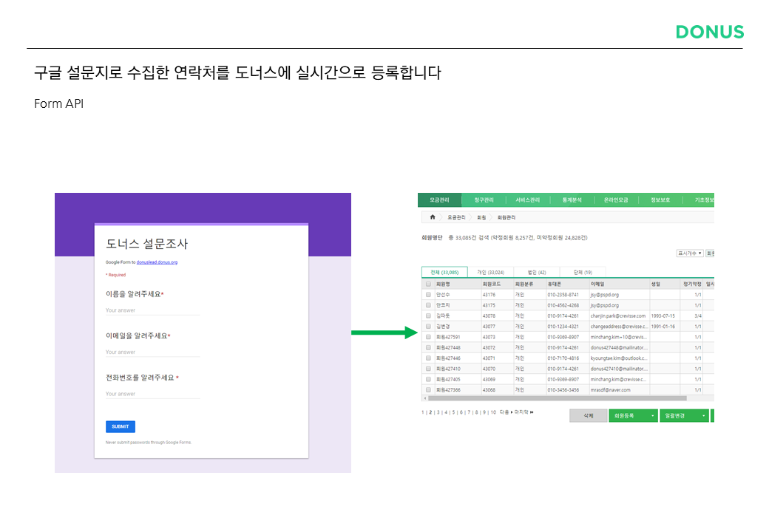The height and width of the screenshot is (532, 769).
Task: Open the 청구관리 top menu
Action: click(x=484, y=199)
